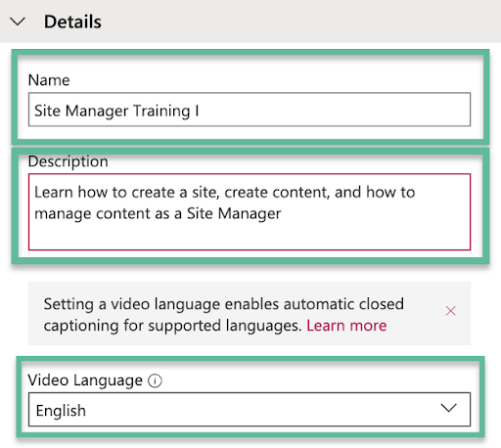Click the Video Language dropdown arrow
The image size is (501, 448).
(448, 408)
